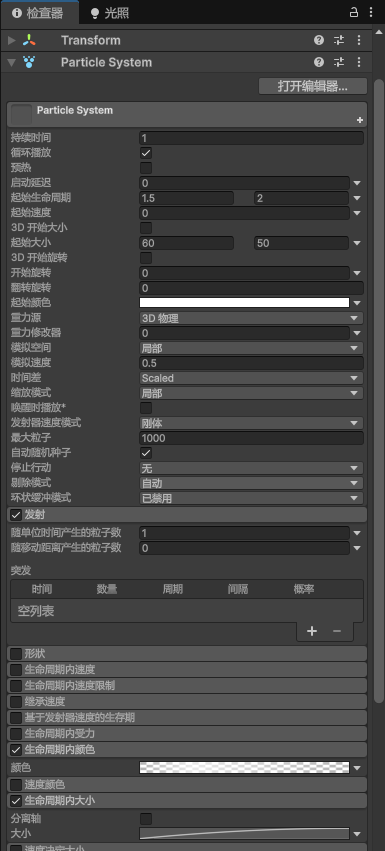
Task: Open Particle System component three-dot menu
Action: pos(359,62)
